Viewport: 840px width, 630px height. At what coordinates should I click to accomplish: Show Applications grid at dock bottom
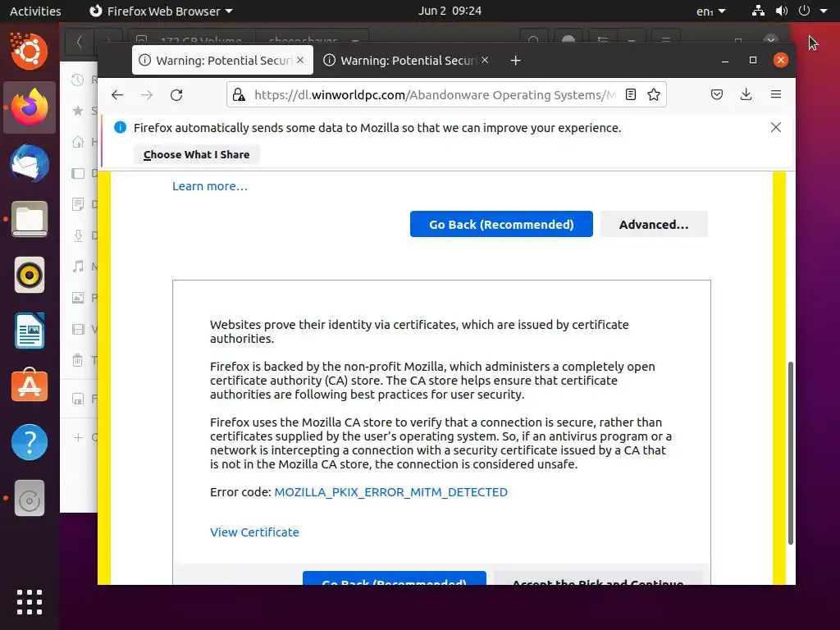tap(30, 601)
